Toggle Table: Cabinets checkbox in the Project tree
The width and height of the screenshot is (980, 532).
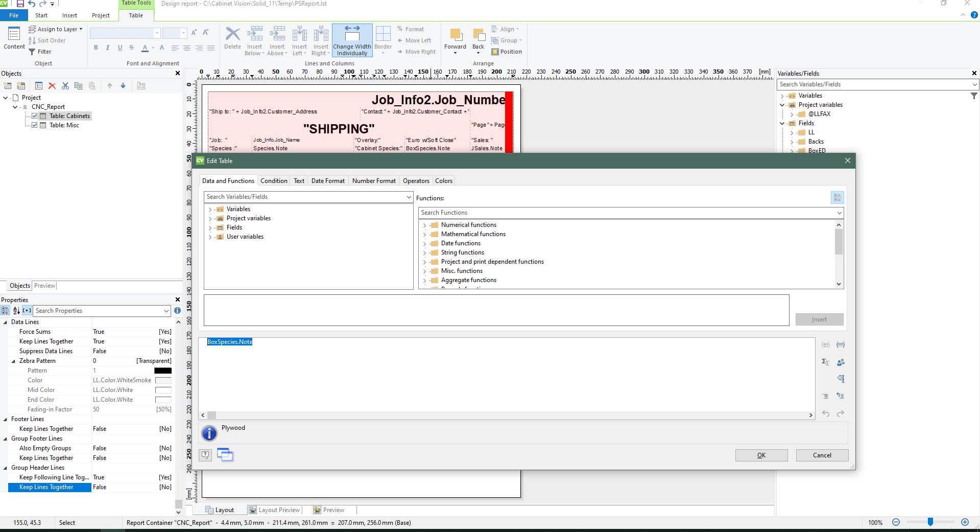(x=34, y=115)
